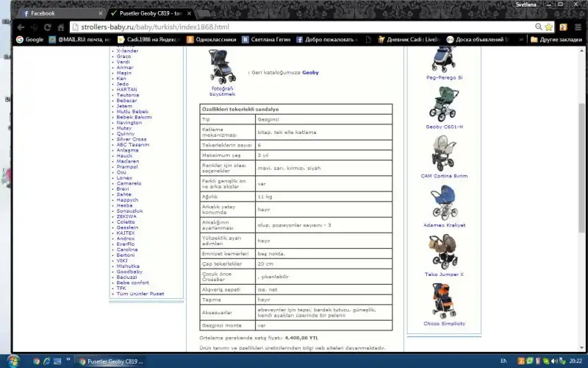The height and width of the screenshot is (368, 588).
Task: Click the 'mavi, sarı, kırmızı, siyah' colors cell
Action: click(x=323, y=168)
